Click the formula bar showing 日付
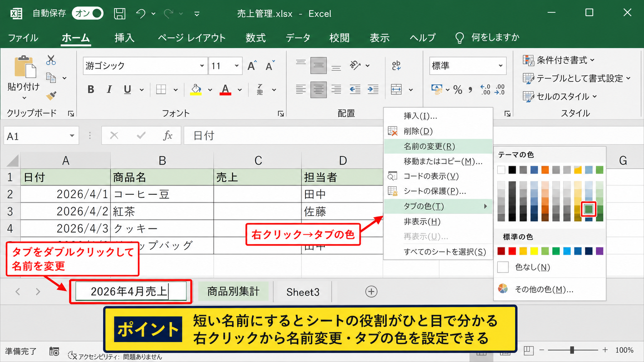Image resolution: width=644 pixels, height=362 pixels. pyautogui.click(x=283, y=136)
